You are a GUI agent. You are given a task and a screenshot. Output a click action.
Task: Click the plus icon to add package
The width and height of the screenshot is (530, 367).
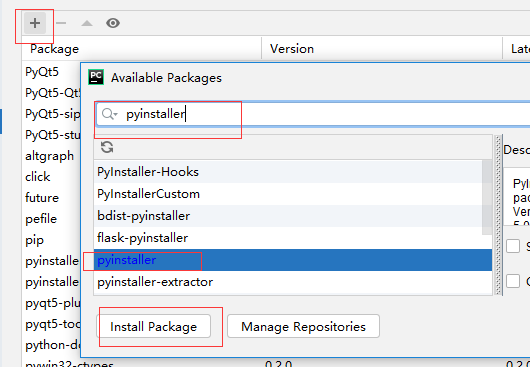point(35,23)
